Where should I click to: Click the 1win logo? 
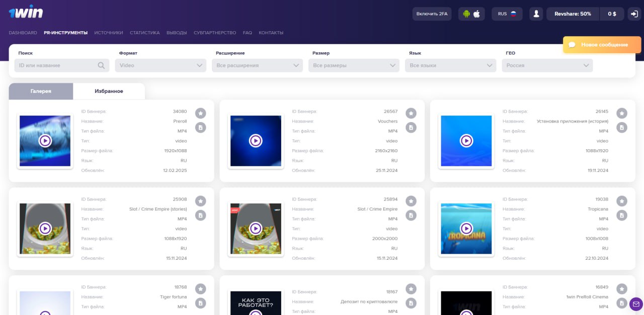26,13
